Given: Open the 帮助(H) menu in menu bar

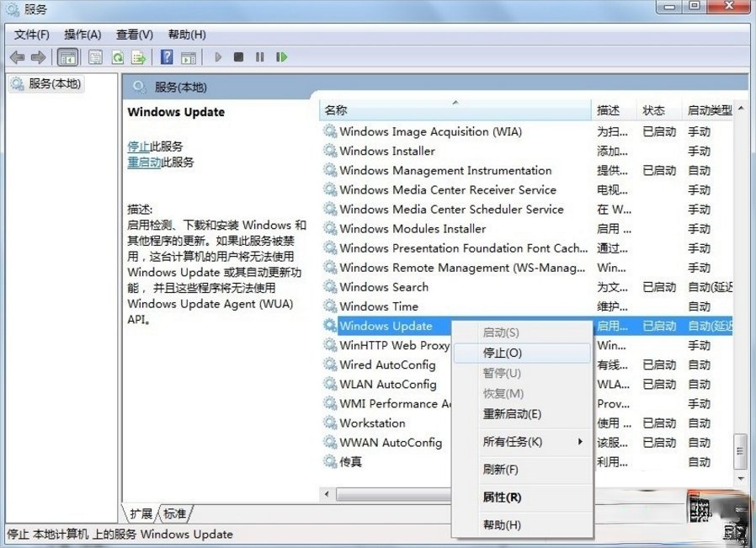Looking at the screenshot, I should coord(187,35).
